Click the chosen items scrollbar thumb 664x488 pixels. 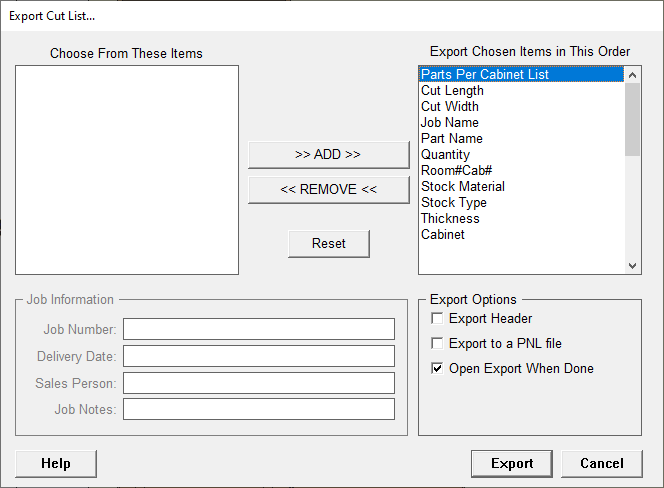coord(632,119)
